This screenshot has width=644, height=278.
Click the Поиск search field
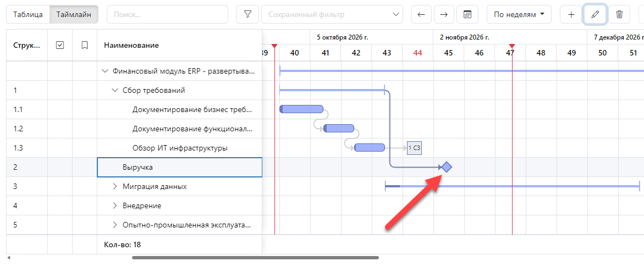(167, 14)
